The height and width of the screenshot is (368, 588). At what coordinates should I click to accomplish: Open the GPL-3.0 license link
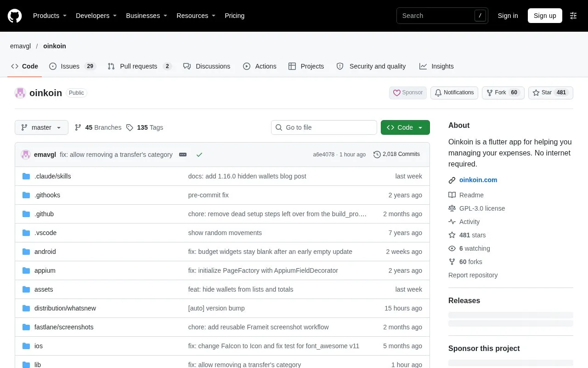tap(477, 208)
